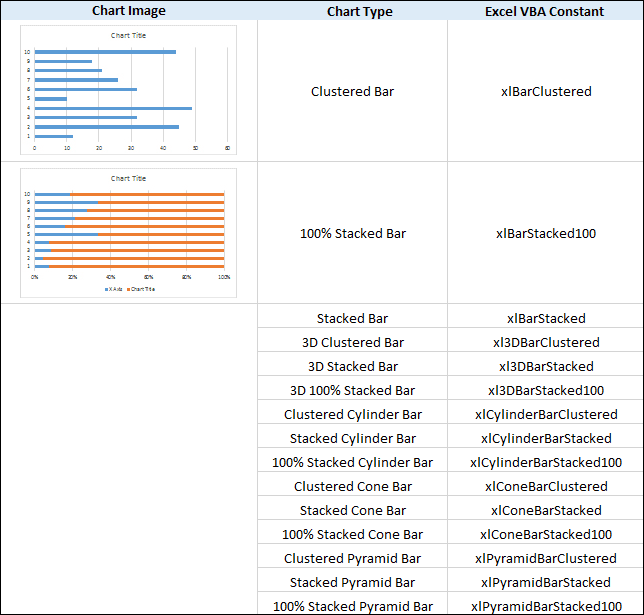Select the Chart Image column header
Image resolution: width=644 pixels, height=615 pixels.
tap(129, 10)
